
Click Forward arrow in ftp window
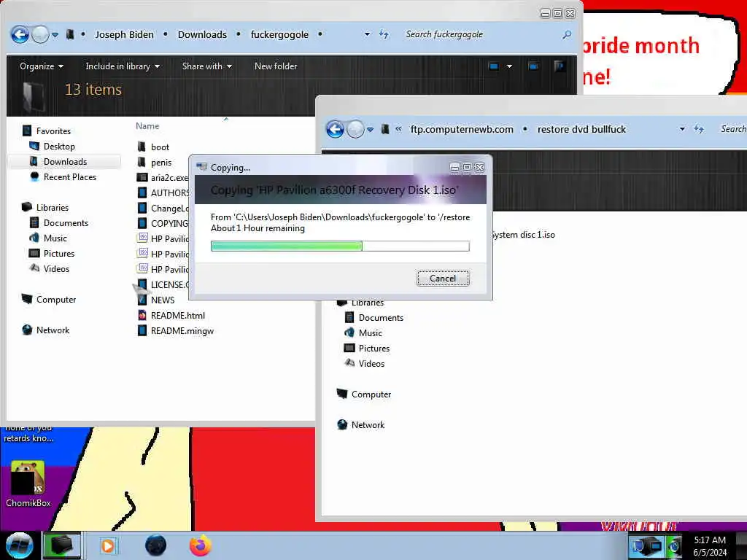[355, 129]
